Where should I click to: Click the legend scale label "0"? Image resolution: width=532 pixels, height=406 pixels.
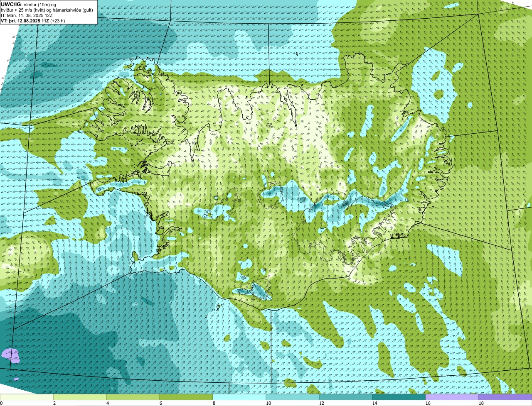coord(1,403)
